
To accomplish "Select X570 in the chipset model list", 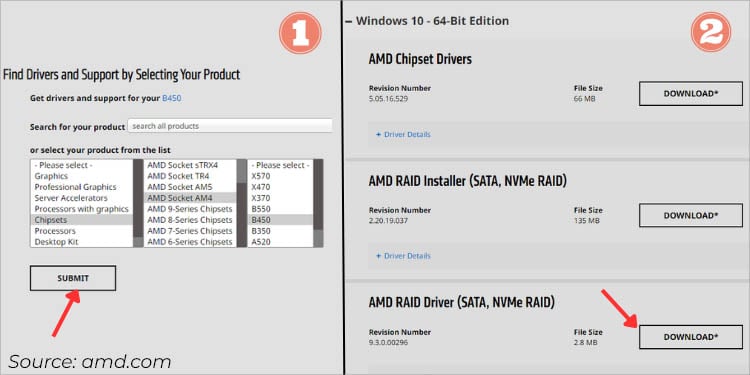I will point(280,176).
